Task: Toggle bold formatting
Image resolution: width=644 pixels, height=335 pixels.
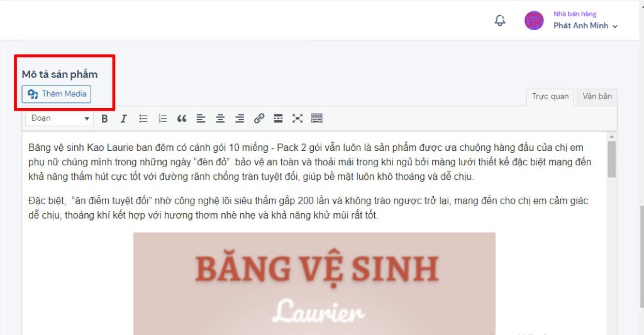Action: tap(104, 119)
